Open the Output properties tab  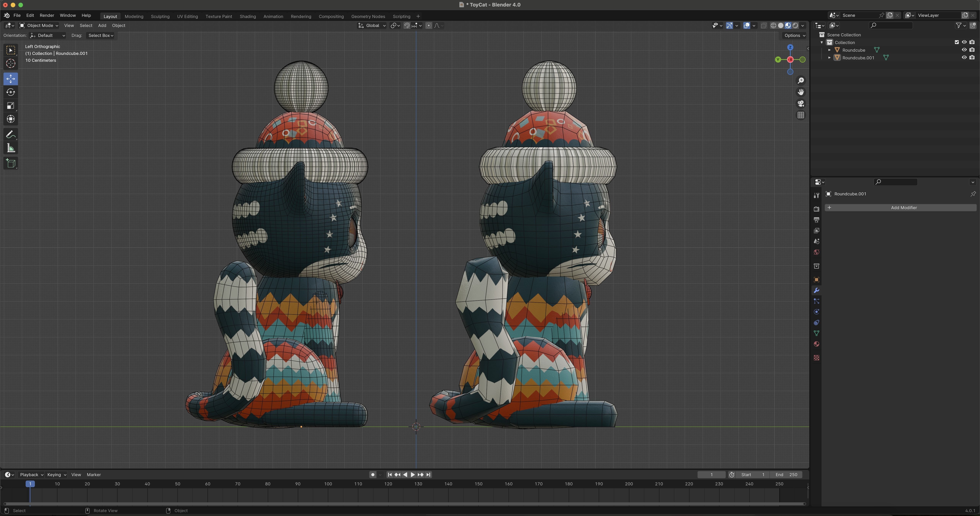(x=816, y=220)
